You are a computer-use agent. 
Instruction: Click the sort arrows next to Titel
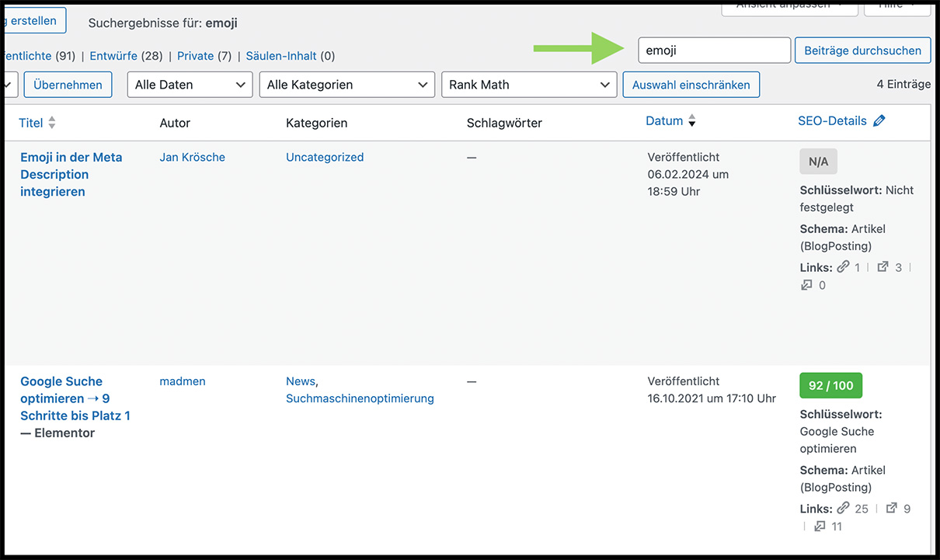coord(52,123)
